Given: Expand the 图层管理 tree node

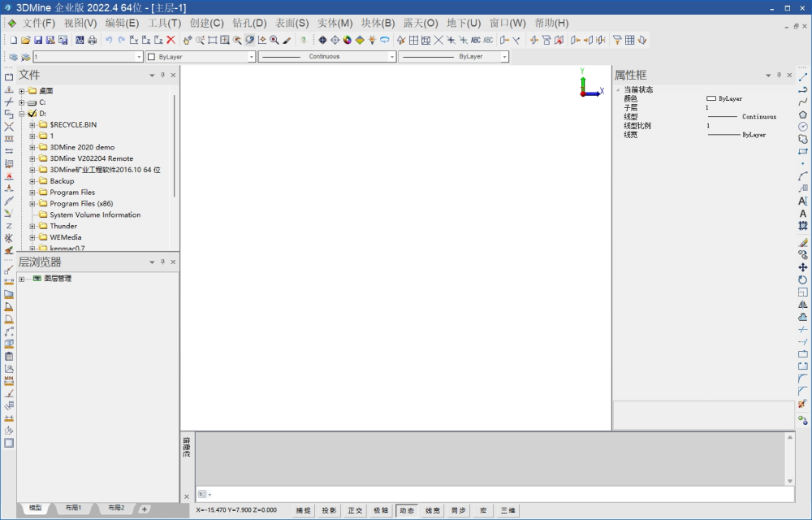Looking at the screenshot, I should click(x=22, y=279).
